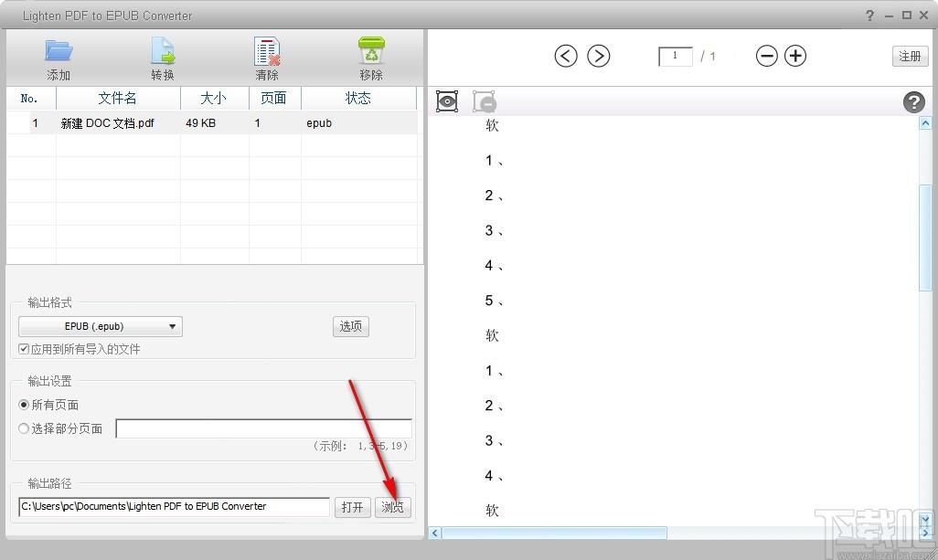
Task: Toggle the 应用到所有导入的文件 checkbox
Action: (x=24, y=349)
